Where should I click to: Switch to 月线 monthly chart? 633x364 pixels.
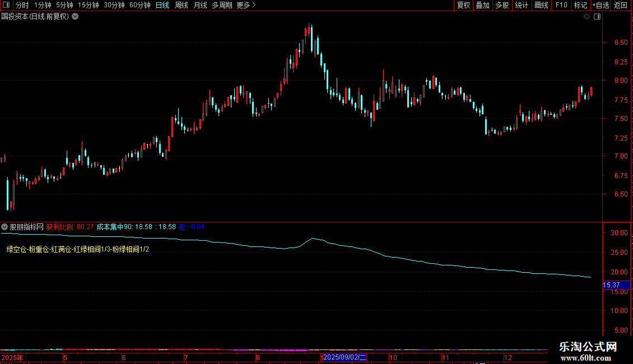coord(200,5)
